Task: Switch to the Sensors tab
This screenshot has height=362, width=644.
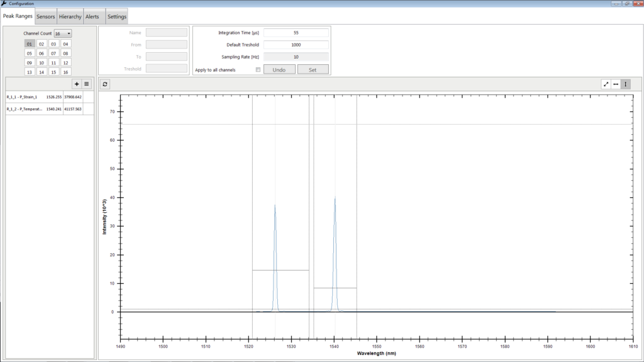Action: 45,16
